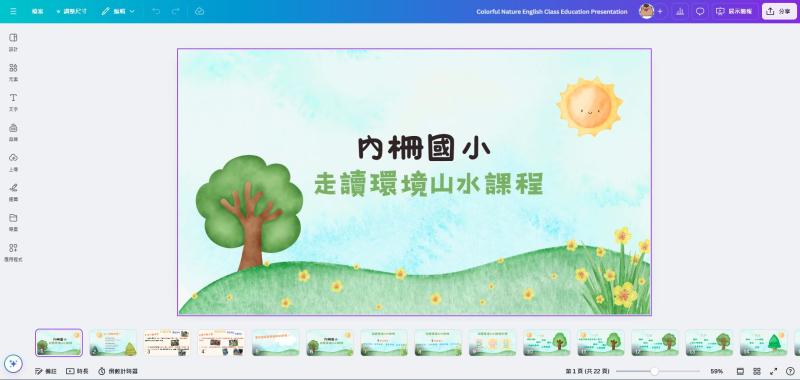Open the 倒數計時器 countdown timer

click(x=118, y=371)
